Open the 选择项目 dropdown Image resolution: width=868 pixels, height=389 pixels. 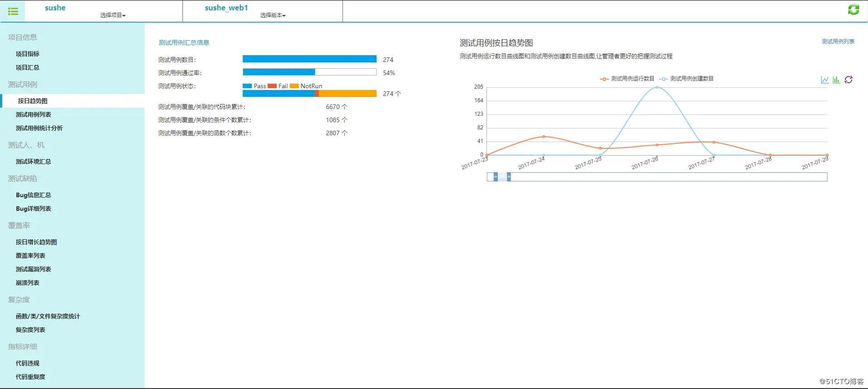click(113, 15)
